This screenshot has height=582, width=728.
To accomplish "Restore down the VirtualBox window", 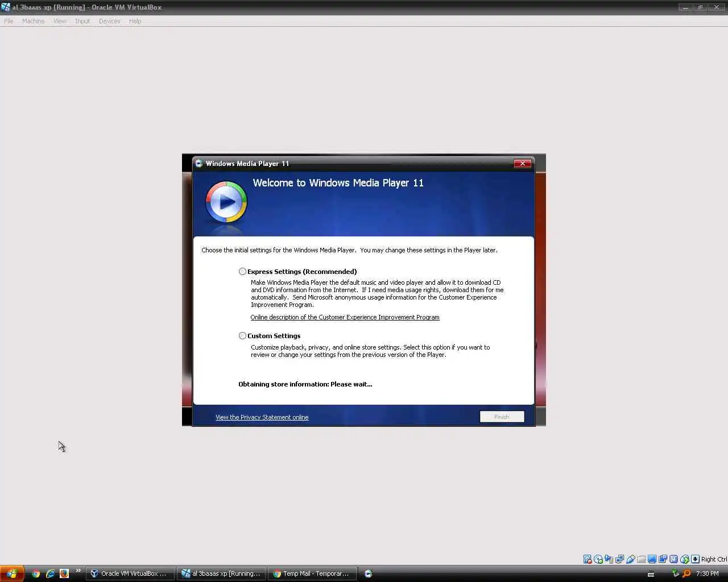I will pyautogui.click(x=701, y=7).
